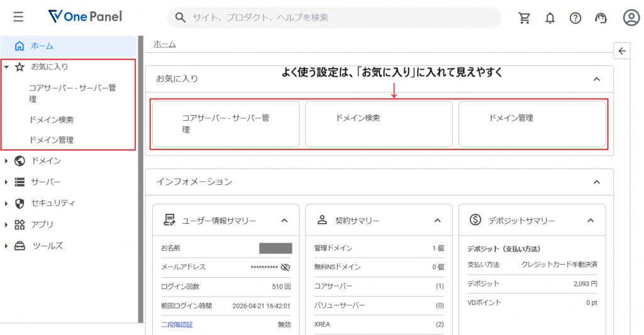
Task: Click the コアサーバー - サーバー管理 favorite card
Action: pyautogui.click(x=226, y=124)
